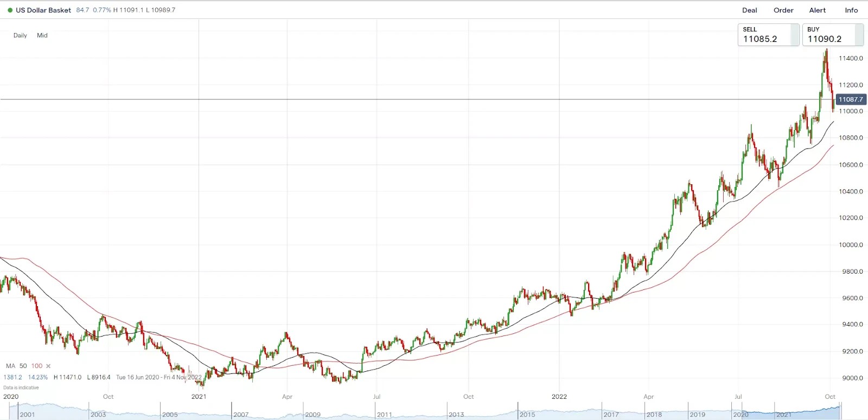Click the 2021 label on the time axis
This screenshot has width=868, height=420.
point(199,397)
